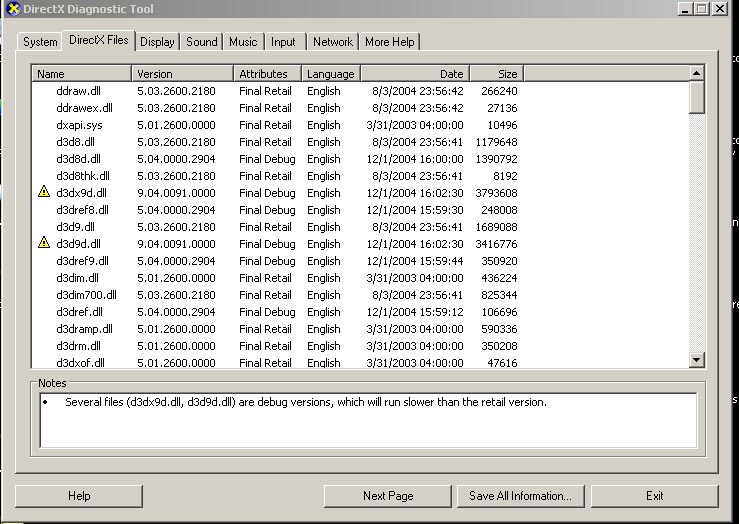Click the date 12/1/2004 15:59:44
The height and width of the screenshot is (524, 739).
click(x=415, y=261)
